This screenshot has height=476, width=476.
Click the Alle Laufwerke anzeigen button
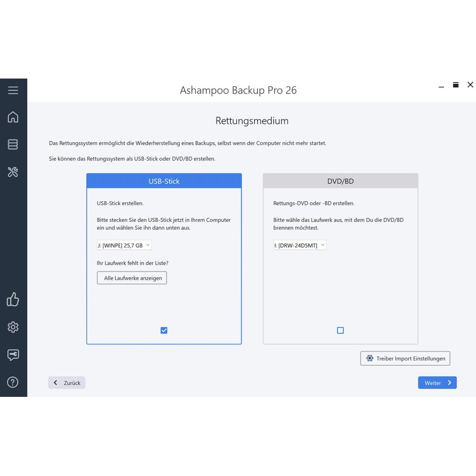tap(131, 277)
